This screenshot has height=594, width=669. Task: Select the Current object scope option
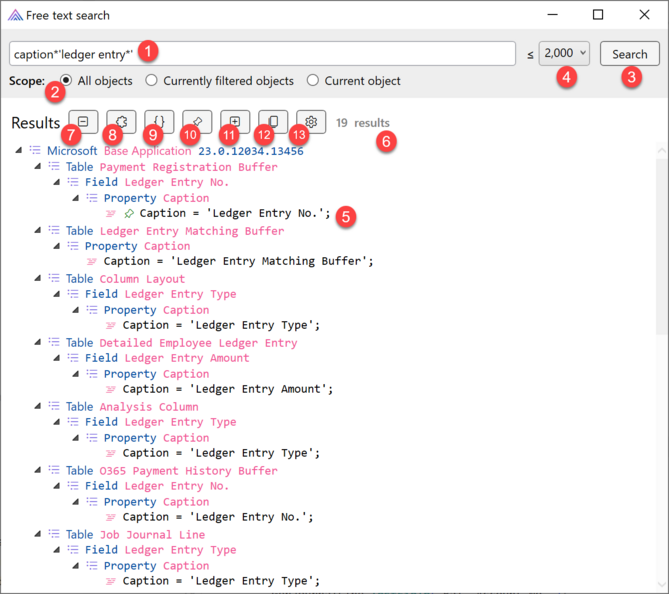pyautogui.click(x=312, y=80)
